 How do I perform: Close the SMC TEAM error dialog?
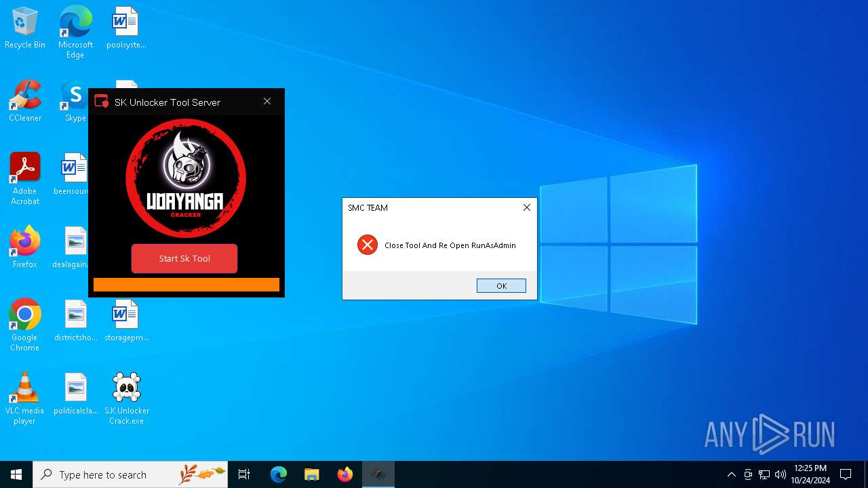click(526, 207)
